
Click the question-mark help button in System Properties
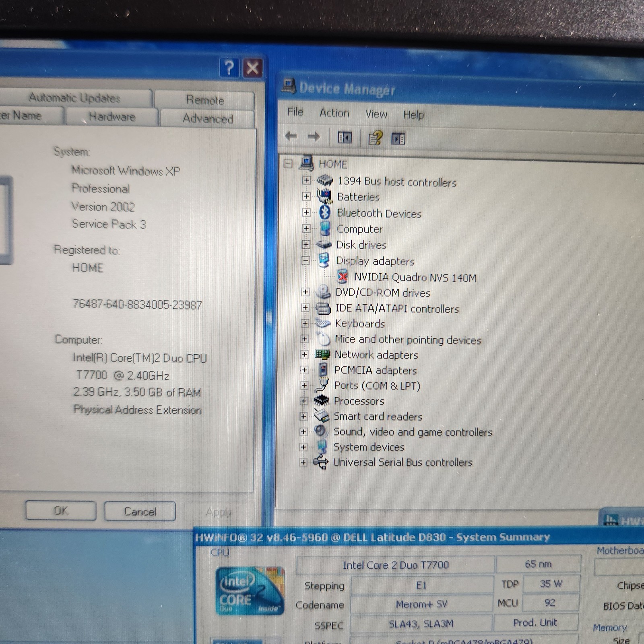click(229, 67)
